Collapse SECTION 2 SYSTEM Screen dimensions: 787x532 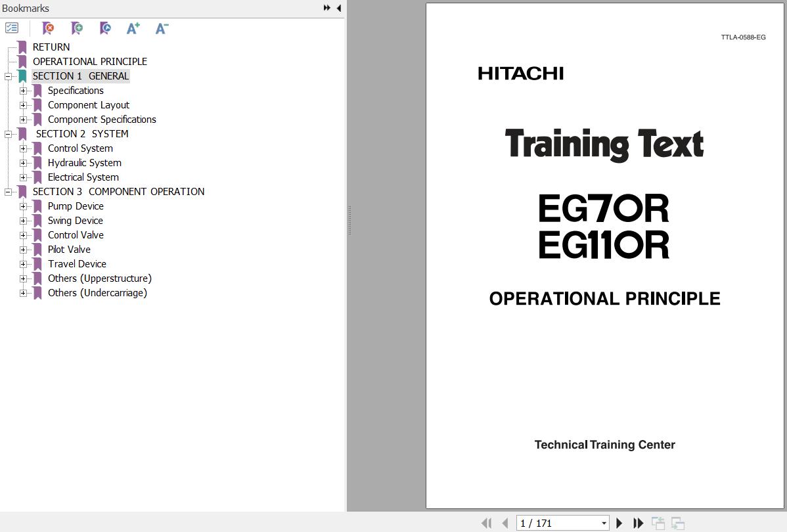pos(9,134)
